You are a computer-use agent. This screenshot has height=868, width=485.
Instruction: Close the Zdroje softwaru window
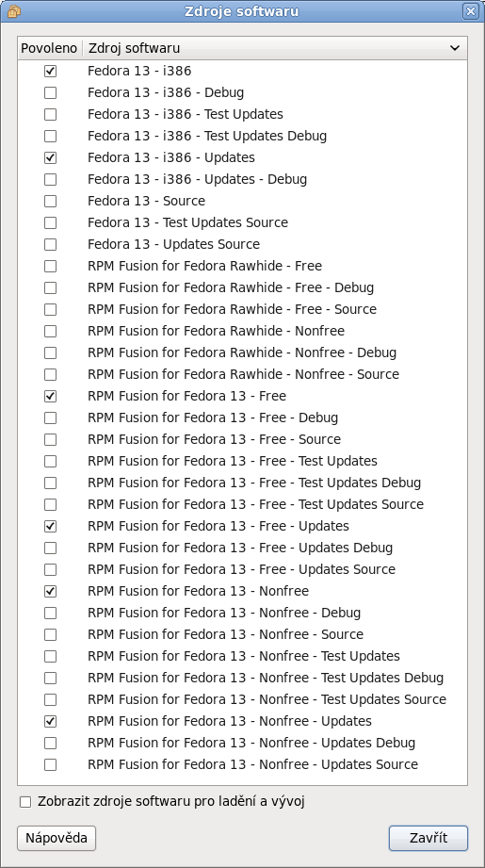[x=471, y=11]
